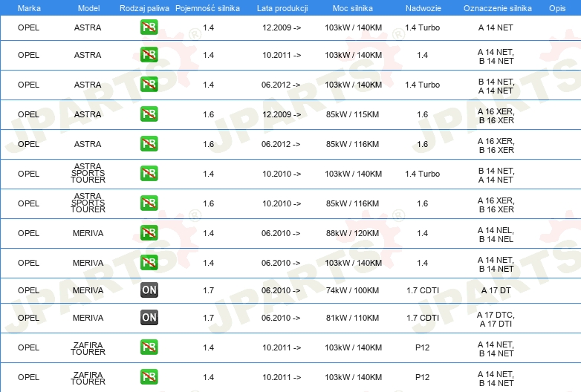Click the Nadwozie column header

click(423, 8)
